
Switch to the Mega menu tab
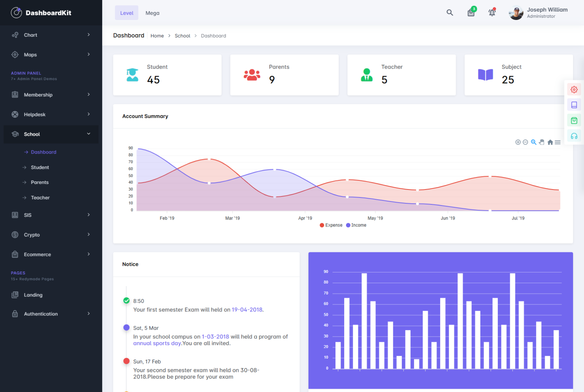(x=152, y=13)
